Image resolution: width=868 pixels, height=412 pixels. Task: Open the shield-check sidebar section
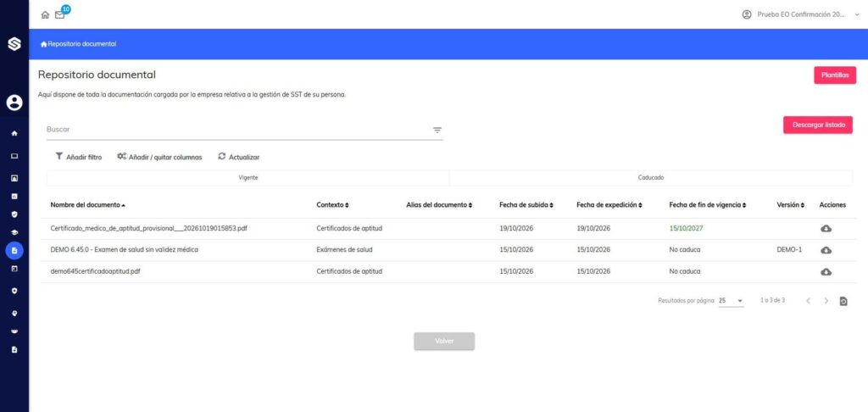click(14, 214)
